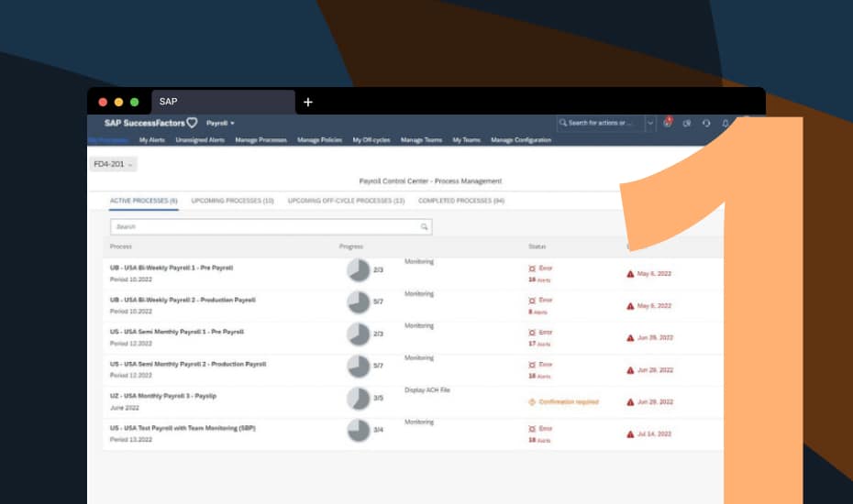Viewport: 853px width, 504px height.
Task: Open UB - USA Bi-Weekly Payroll 2 - Production Payroll
Action: click(x=183, y=300)
